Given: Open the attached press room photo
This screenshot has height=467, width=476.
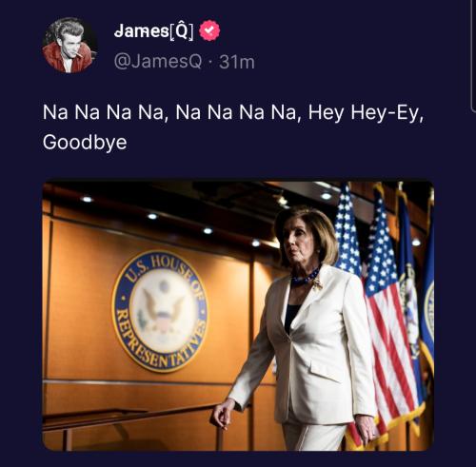Looking at the screenshot, I should tap(238, 316).
